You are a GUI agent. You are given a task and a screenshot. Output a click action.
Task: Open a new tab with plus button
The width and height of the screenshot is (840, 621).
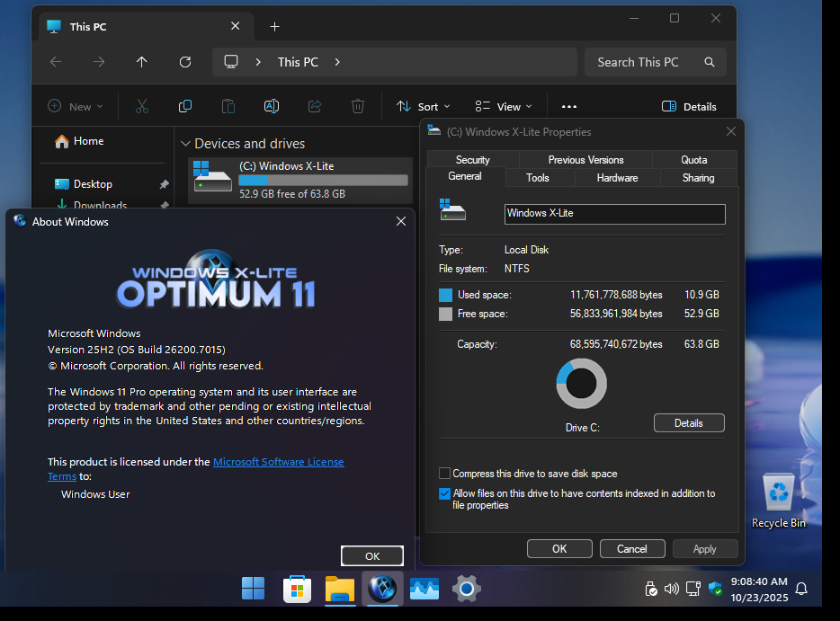(x=274, y=26)
